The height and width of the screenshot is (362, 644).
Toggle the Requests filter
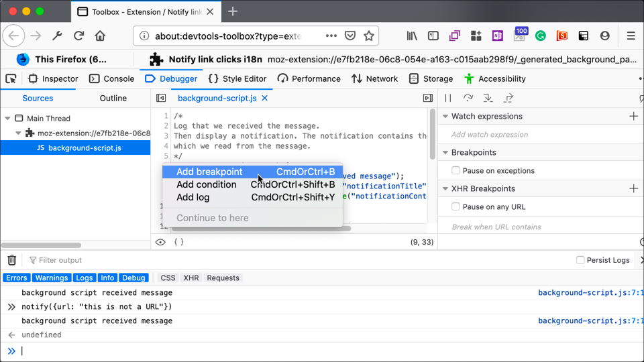pos(223,278)
